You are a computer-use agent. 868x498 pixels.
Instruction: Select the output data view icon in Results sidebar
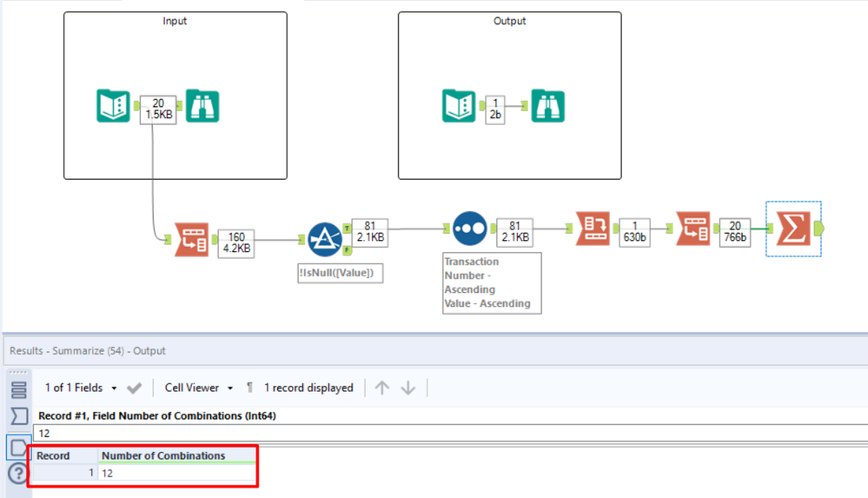click(19, 447)
